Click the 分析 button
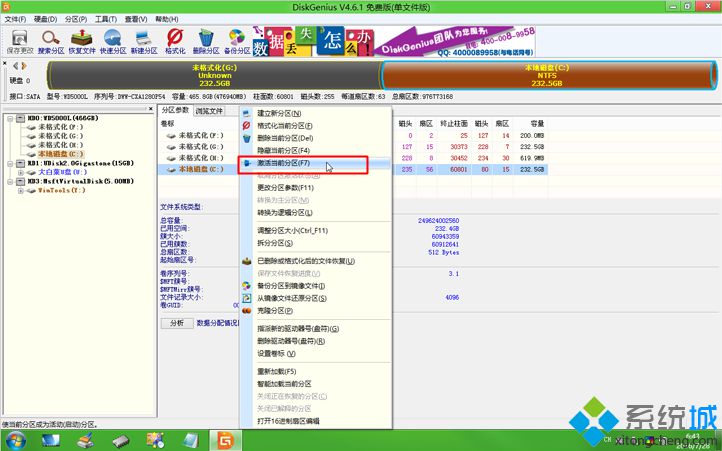722x451 pixels. 177,323
